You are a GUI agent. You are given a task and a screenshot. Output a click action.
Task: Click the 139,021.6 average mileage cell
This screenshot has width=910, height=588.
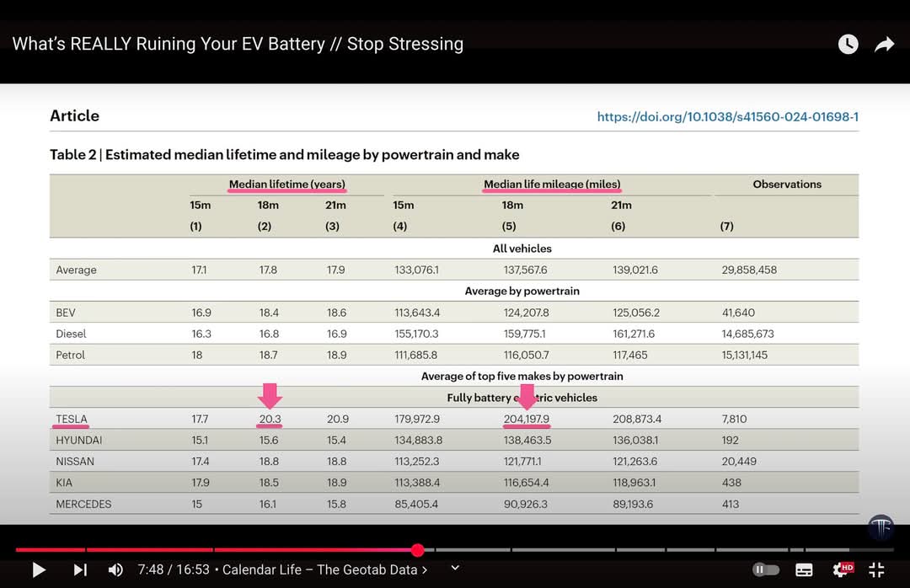coord(635,270)
